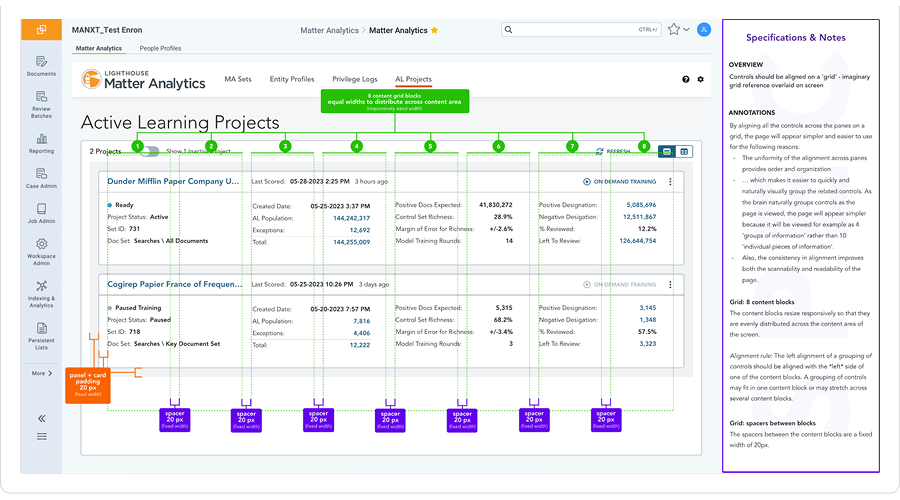The height and width of the screenshot is (500, 900).
Task: Focus the top search field
Action: 581,29
